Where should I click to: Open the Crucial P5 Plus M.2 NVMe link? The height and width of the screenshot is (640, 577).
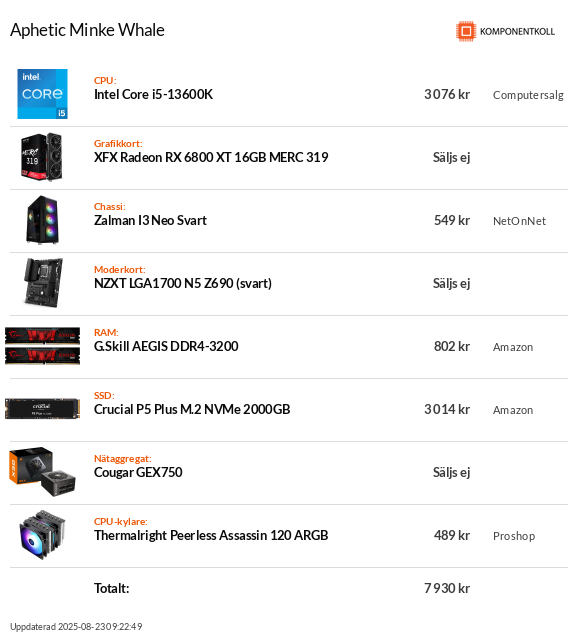[x=192, y=409]
